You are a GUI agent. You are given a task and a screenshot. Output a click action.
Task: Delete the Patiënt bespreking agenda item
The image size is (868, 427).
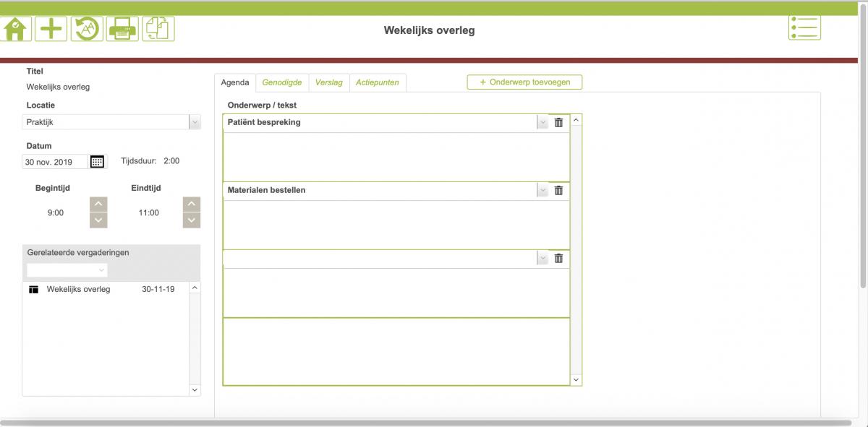(558, 122)
